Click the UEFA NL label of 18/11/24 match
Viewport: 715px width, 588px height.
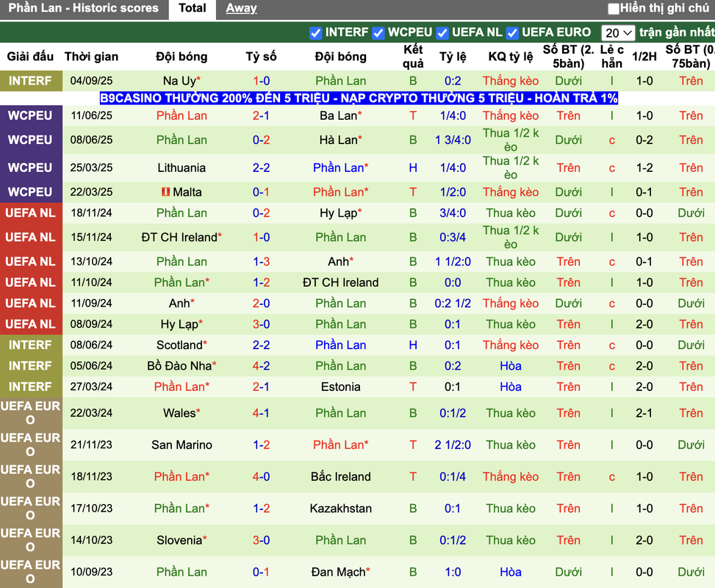pos(31,213)
